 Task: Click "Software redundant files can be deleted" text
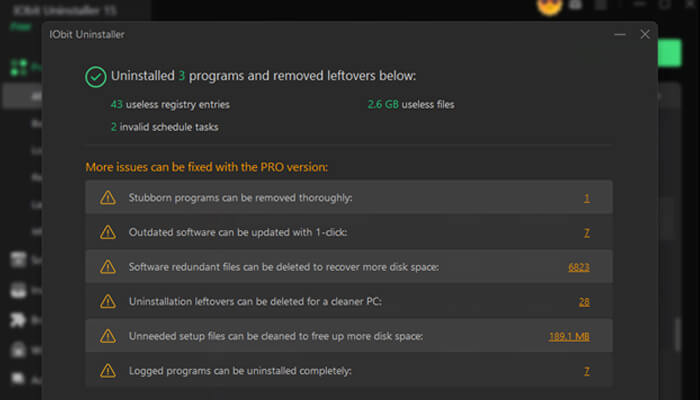point(284,267)
